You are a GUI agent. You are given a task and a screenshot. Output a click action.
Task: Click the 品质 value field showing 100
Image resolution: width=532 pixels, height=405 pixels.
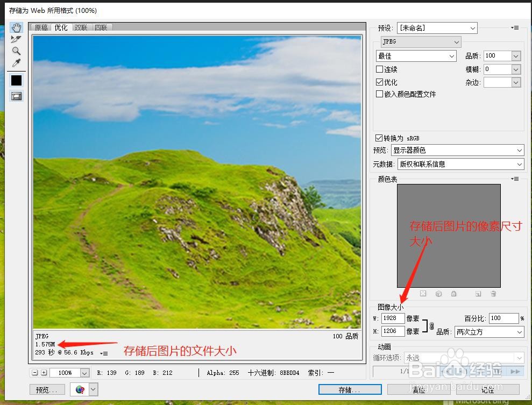[498, 55]
